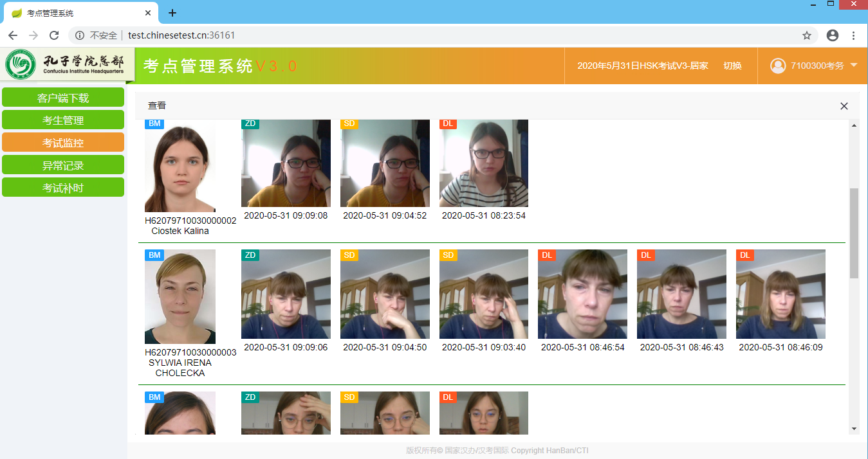Click the 考点管理系统 V3.0 header title
The width and height of the screenshot is (868, 459).
tap(220, 66)
